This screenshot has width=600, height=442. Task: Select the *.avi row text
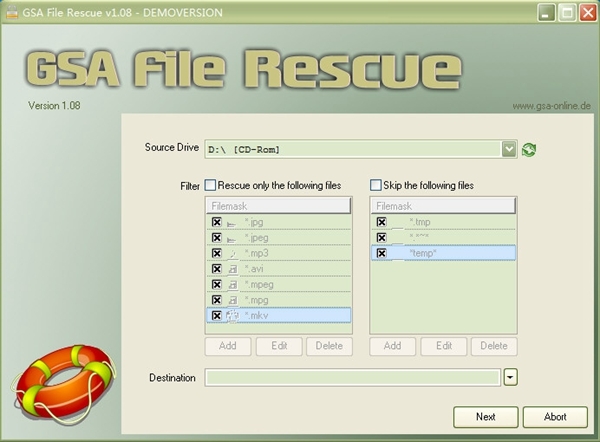tap(254, 269)
